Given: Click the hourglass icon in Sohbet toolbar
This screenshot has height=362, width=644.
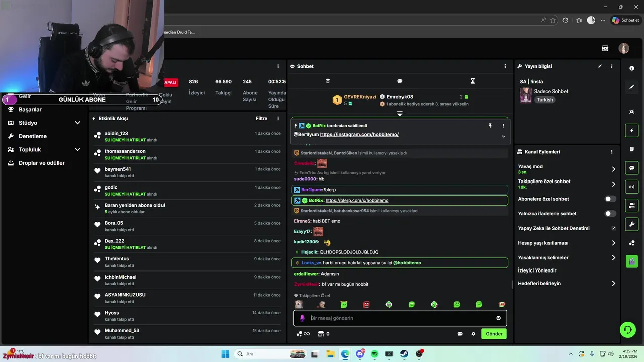Looking at the screenshot, I should [473, 81].
